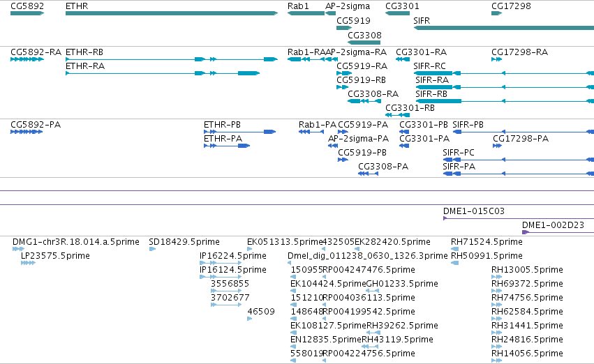Select the SIFR-RB transcript label

431,94
